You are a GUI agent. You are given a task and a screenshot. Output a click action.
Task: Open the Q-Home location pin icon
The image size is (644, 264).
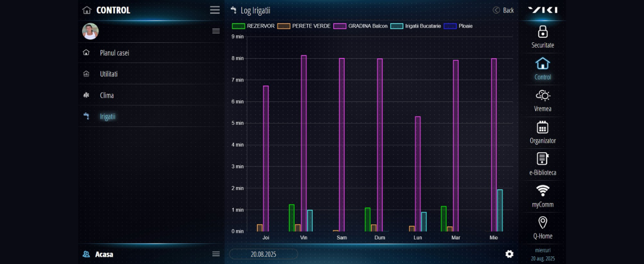pyautogui.click(x=542, y=223)
